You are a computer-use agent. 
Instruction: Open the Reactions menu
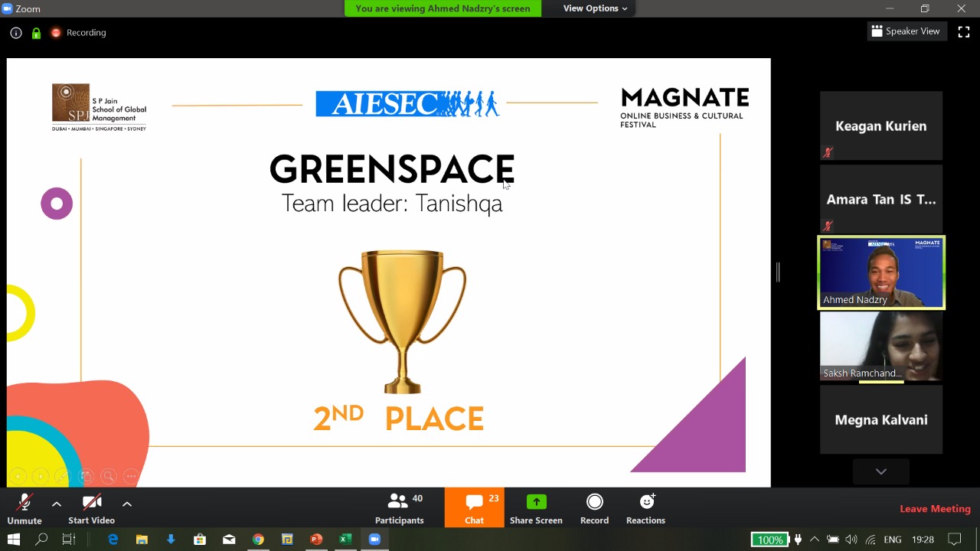(x=645, y=509)
